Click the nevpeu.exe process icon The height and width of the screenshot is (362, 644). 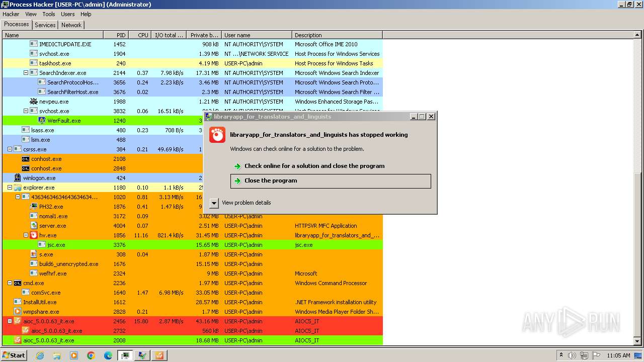coord(34,102)
